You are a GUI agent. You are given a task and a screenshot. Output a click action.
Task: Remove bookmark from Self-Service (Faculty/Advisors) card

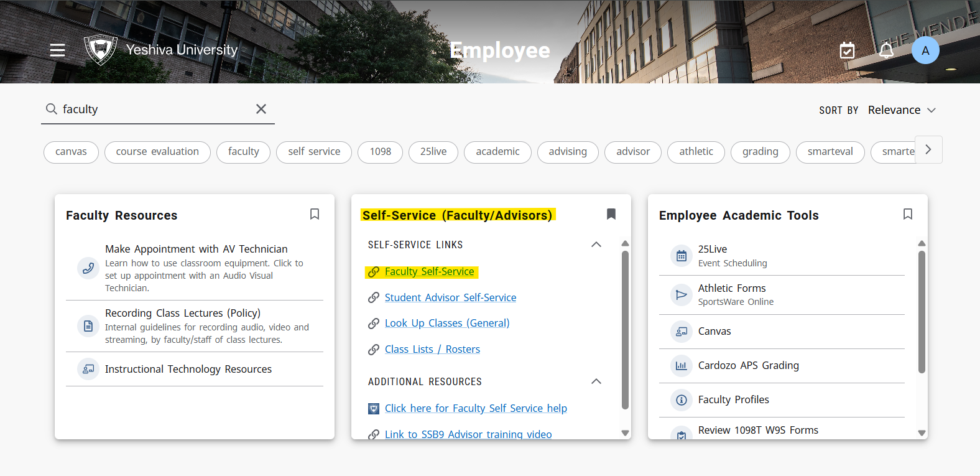click(611, 214)
